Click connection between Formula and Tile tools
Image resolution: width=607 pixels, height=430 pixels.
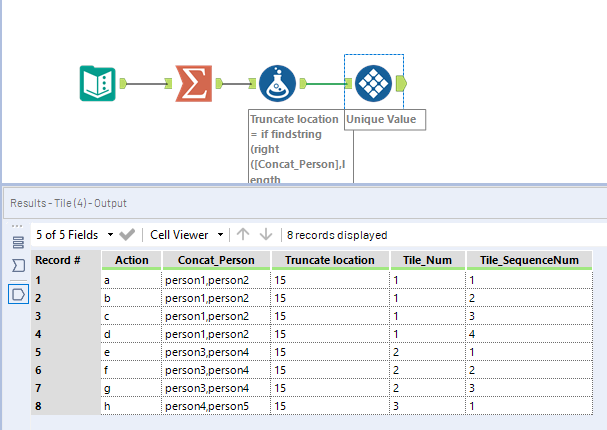[x=326, y=84]
